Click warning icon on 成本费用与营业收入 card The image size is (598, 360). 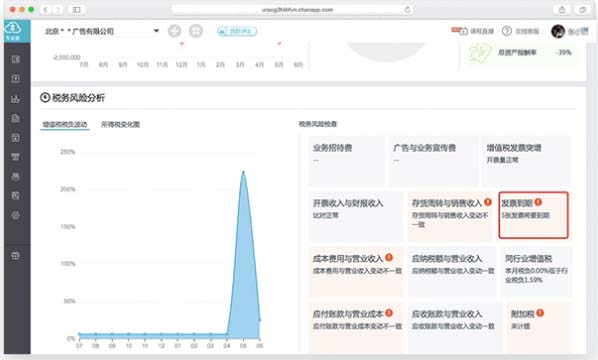(x=389, y=257)
